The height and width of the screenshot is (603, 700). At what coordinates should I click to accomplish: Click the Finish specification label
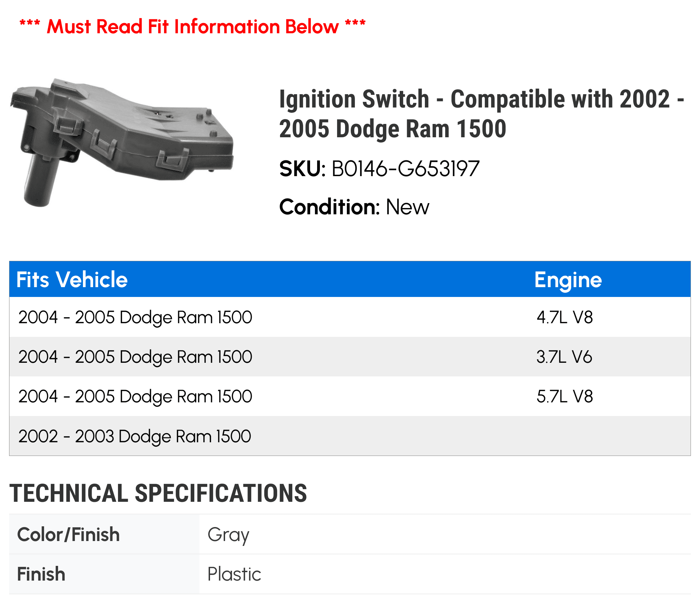click(41, 574)
